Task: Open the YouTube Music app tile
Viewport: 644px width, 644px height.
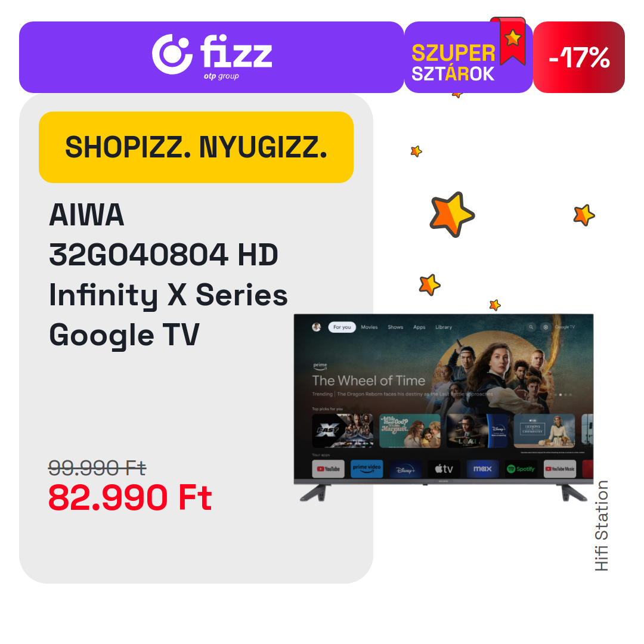Action: (x=560, y=469)
